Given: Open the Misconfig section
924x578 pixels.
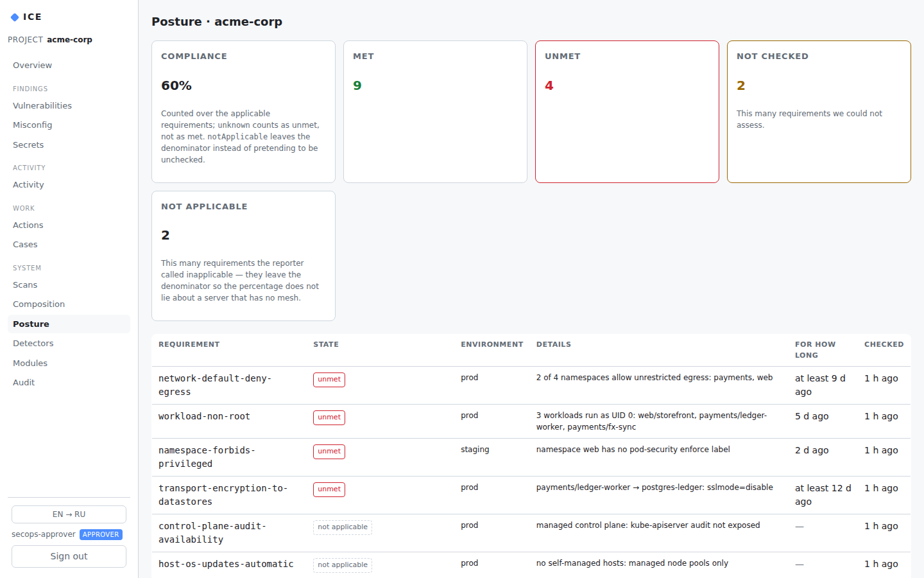Looking at the screenshot, I should click(x=69, y=125).
